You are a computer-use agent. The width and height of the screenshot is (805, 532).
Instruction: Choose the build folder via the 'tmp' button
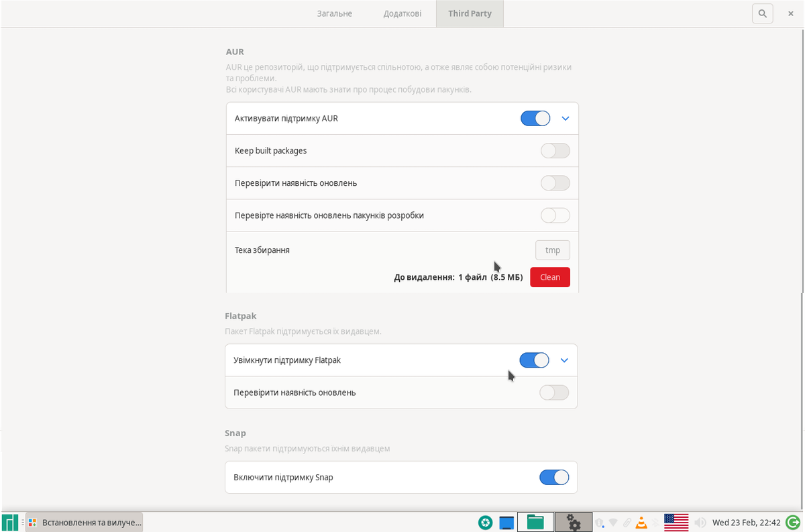(553, 250)
